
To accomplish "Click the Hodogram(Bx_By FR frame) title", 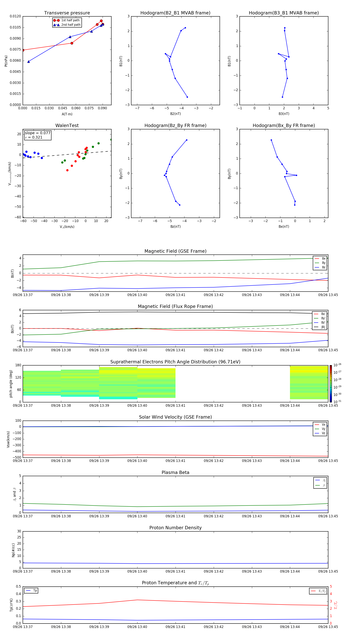I will [284, 125].
